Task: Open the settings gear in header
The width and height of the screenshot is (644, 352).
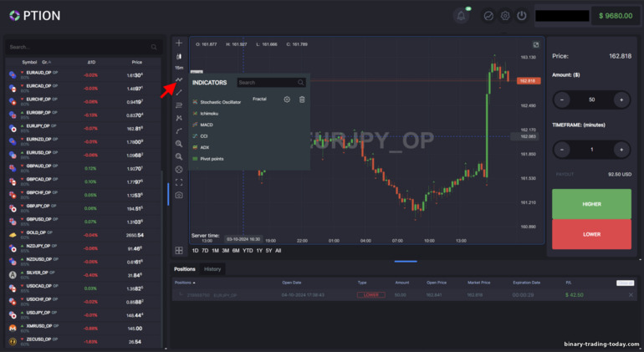Action: pyautogui.click(x=505, y=16)
